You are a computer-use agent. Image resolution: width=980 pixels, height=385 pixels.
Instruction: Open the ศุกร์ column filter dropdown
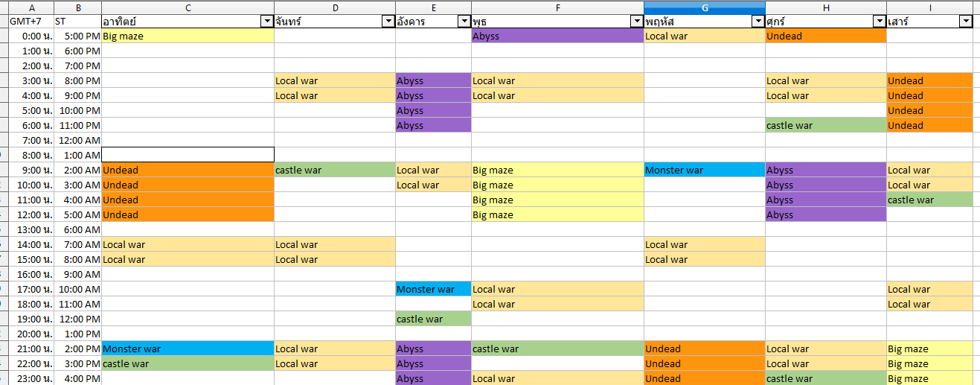click(880, 22)
